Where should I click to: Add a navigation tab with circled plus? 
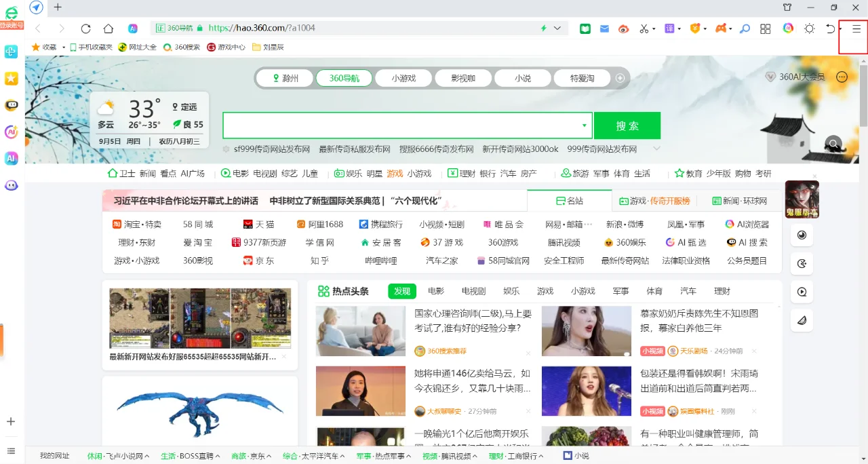point(620,78)
